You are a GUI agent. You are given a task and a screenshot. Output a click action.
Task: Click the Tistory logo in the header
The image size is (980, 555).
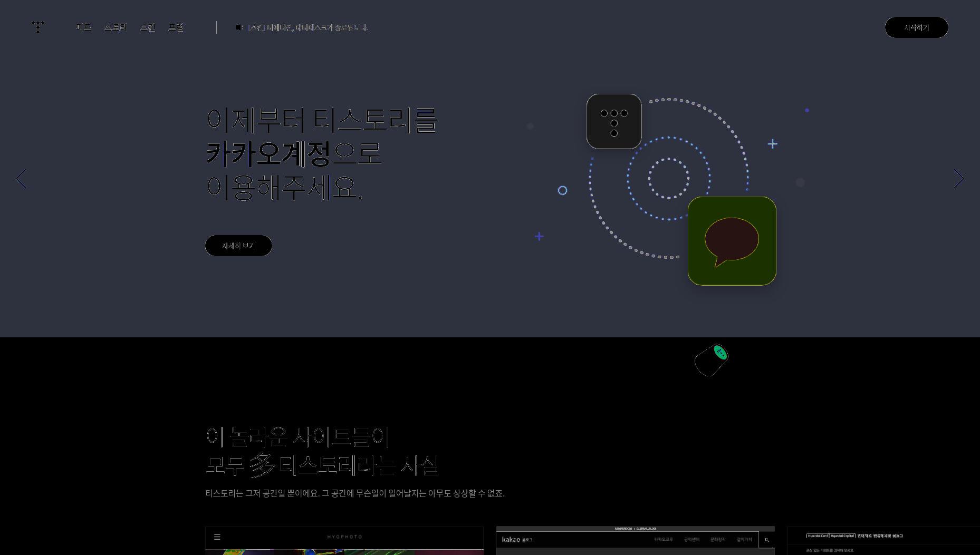(38, 27)
